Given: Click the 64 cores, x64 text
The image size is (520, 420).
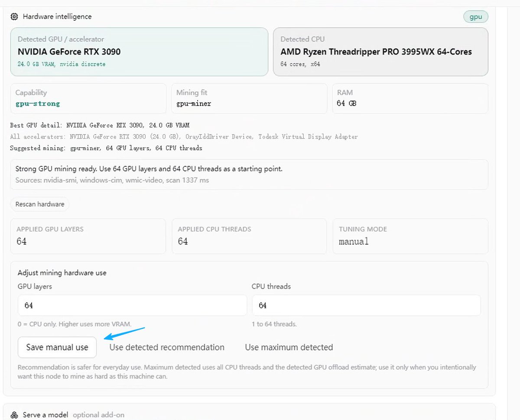Looking at the screenshot, I should [x=300, y=64].
